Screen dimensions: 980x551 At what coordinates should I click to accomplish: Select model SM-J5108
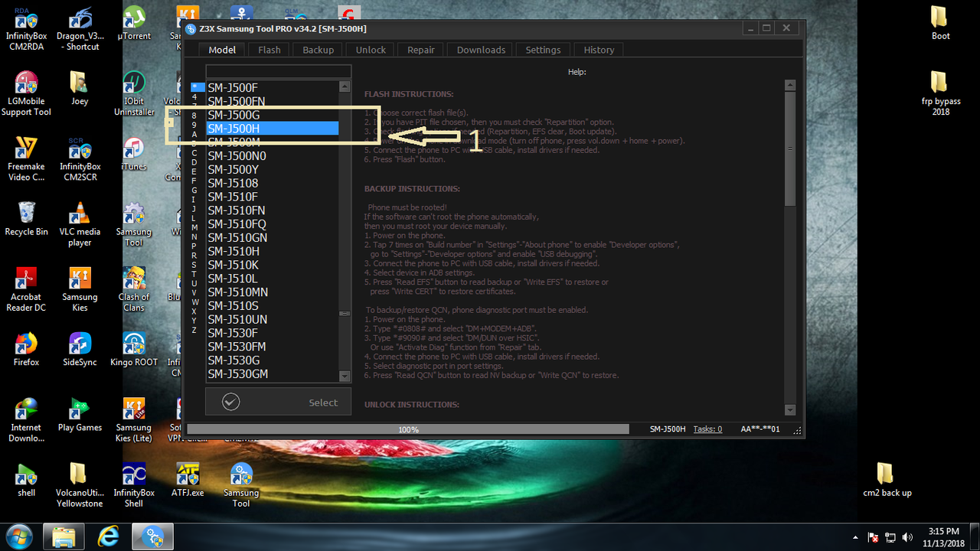coord(273,183)
